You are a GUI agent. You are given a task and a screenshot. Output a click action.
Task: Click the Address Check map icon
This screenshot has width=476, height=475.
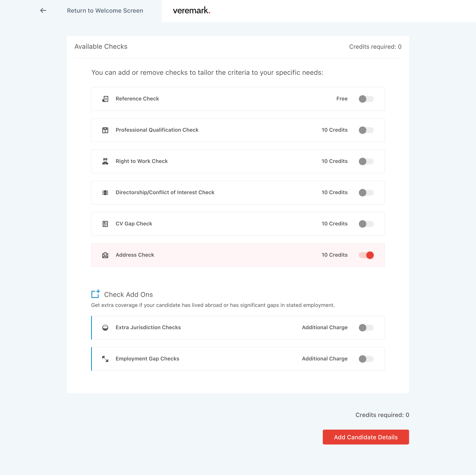point(105,255)
